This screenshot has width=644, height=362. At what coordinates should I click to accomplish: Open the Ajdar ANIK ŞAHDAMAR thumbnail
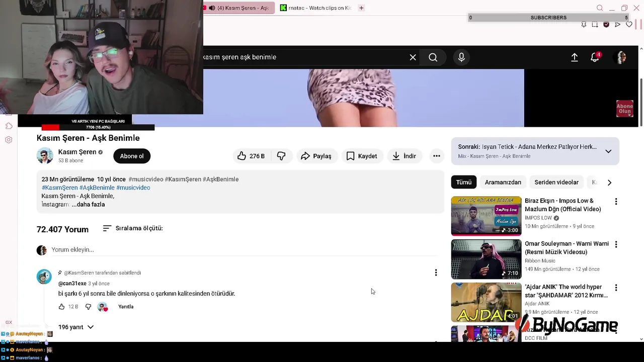[x=486, y=303]
